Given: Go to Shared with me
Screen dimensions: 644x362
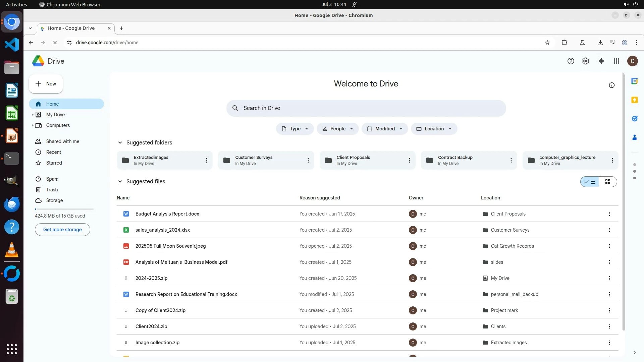Looking at the screenshot, I should click(62, 141).
